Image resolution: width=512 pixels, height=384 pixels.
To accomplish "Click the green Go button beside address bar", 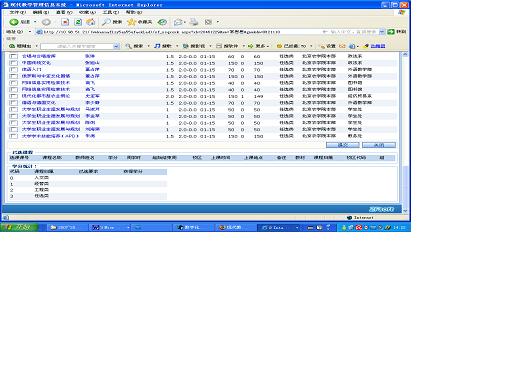I will click(x=391, y=32).
